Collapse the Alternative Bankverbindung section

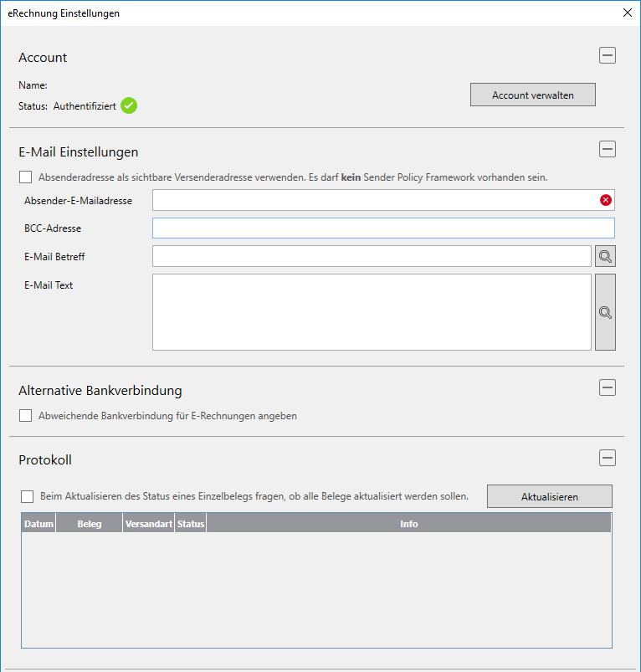click(608, 387)
